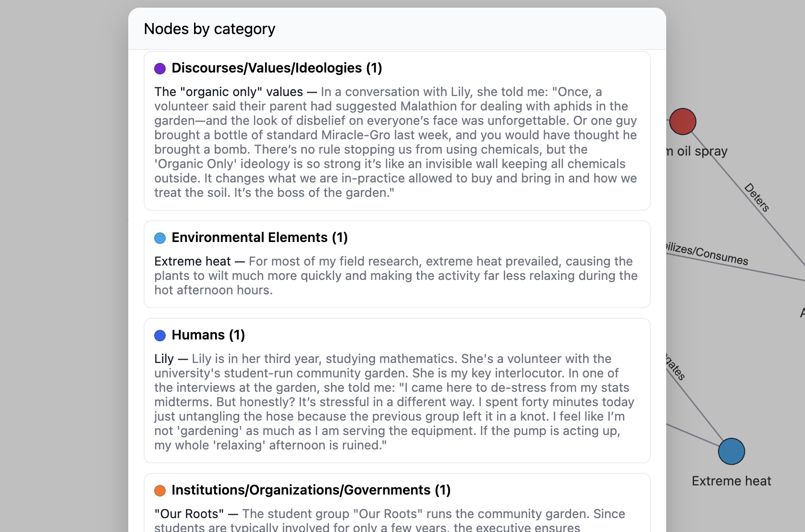Expand the Discourses/Values/Ideologies (1) card header
The width and height of the screenshot is (805, 532).
point(277,68)
